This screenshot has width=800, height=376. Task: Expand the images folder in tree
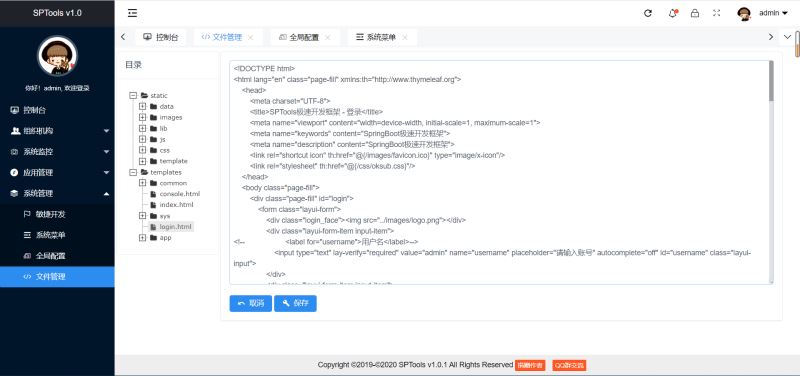(x=142, y=117)
